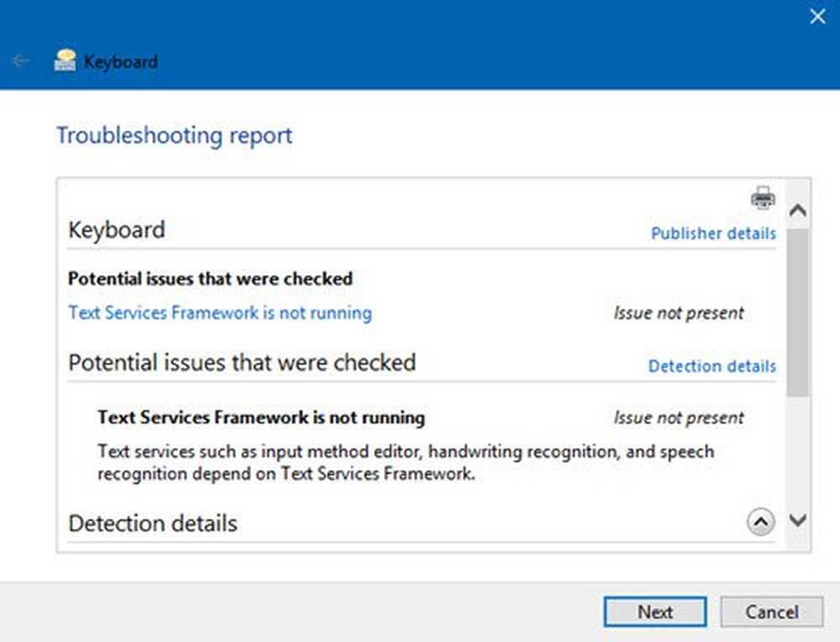Viewport: 840px width, 642px height.
Task: Open the blue Text Services Framework link
Action: pos(220,313)
